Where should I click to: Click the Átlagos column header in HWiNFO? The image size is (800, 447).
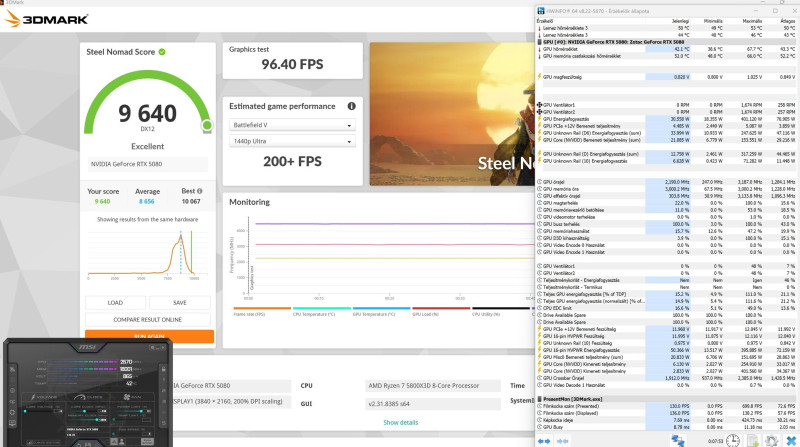point(788,21)
